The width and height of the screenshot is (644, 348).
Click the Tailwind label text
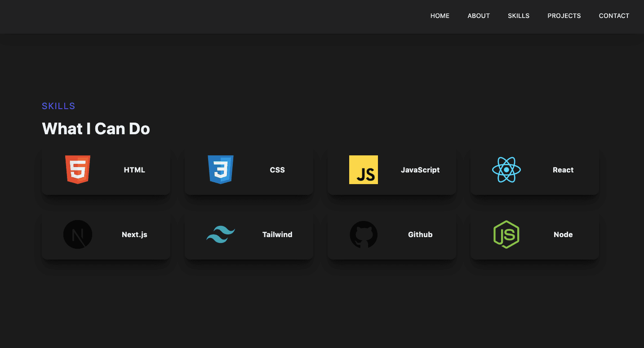(x=277, y=234)
